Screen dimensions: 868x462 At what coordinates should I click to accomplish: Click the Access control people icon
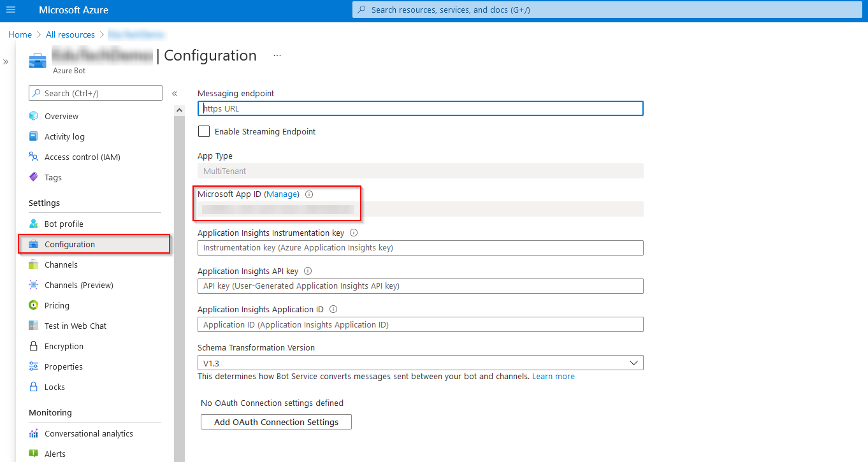34,157
